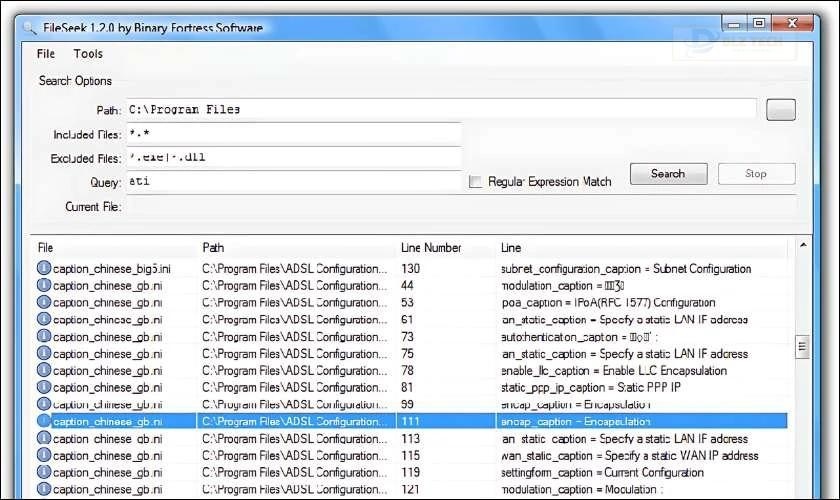The height and width of the screenshot is (500, 840).
Task: Click info icon on line 44 row
Action: point(43,285)
